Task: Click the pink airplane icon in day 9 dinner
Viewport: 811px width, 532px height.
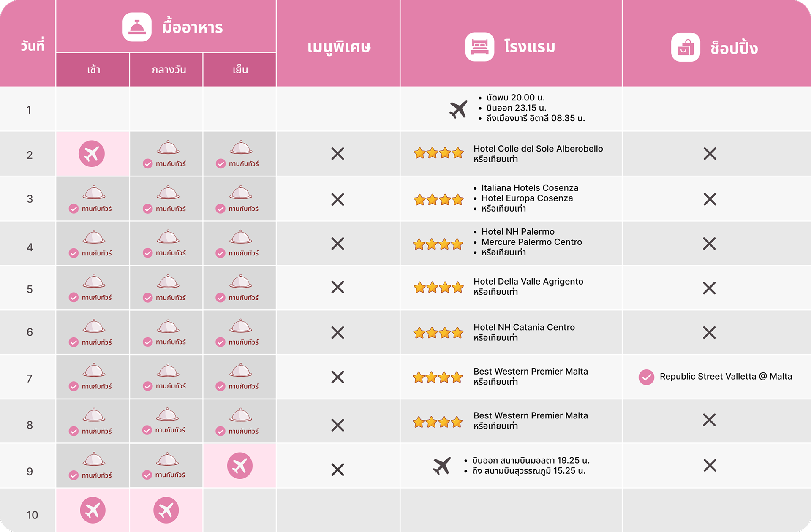Action: point(239,466)
